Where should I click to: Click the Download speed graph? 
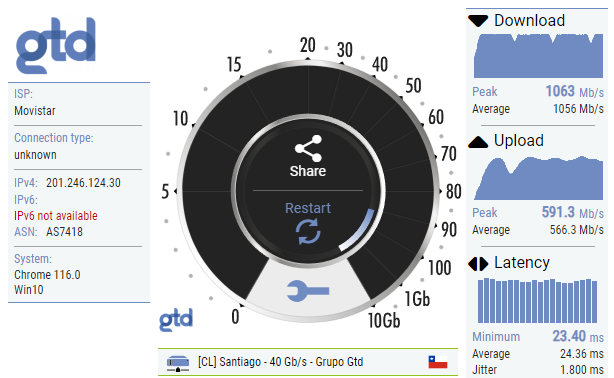coord(538,56)
